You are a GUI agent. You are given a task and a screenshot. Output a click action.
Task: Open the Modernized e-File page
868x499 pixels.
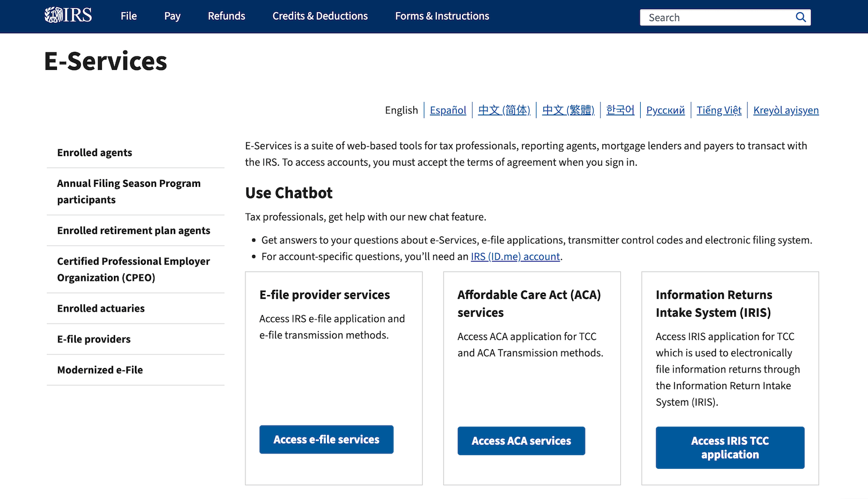(100, 370)
